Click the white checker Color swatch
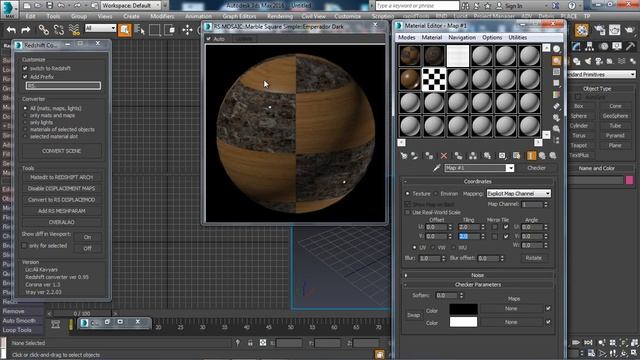The height and width of the screenshot is (360, 640). (x=463, y=322)
